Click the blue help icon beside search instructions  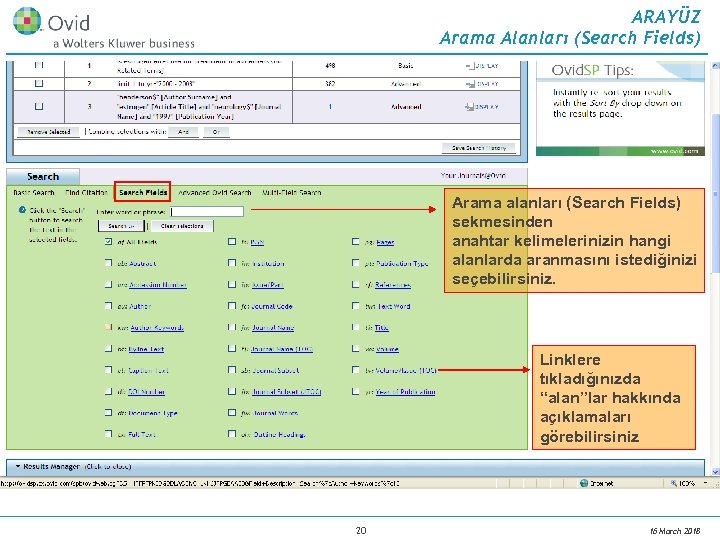22,210
